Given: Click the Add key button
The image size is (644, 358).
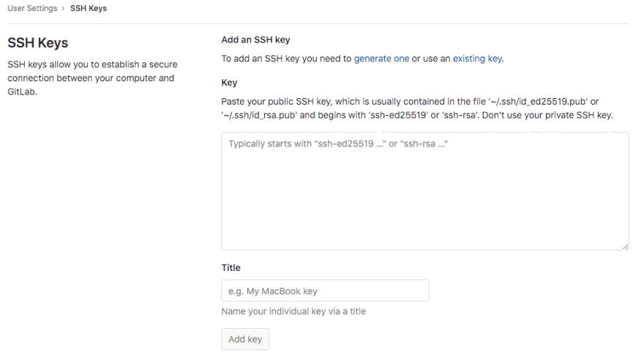Looking at the screenshot, I should coord(245,339).
